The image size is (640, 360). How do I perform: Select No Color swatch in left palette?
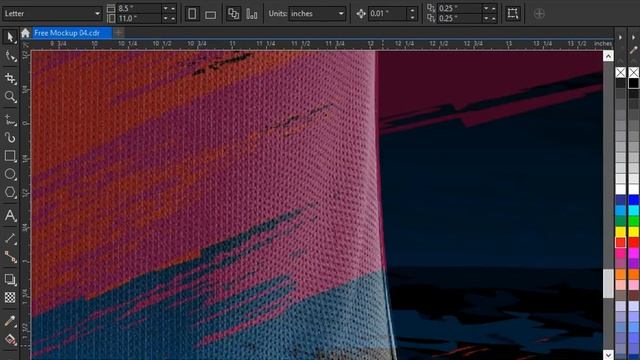[620, 72]
